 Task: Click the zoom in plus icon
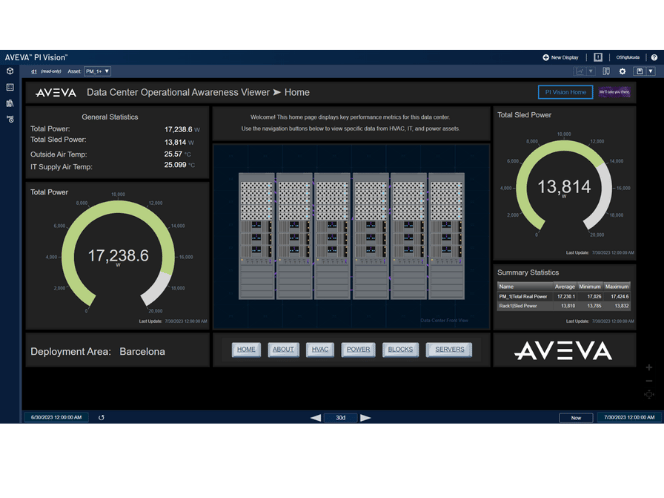[649, 368]
